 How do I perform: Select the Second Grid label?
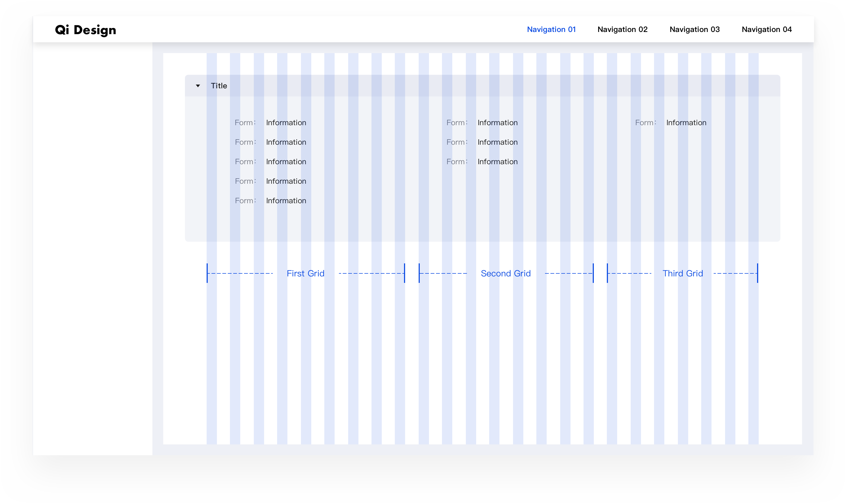(x=505, y=273)
